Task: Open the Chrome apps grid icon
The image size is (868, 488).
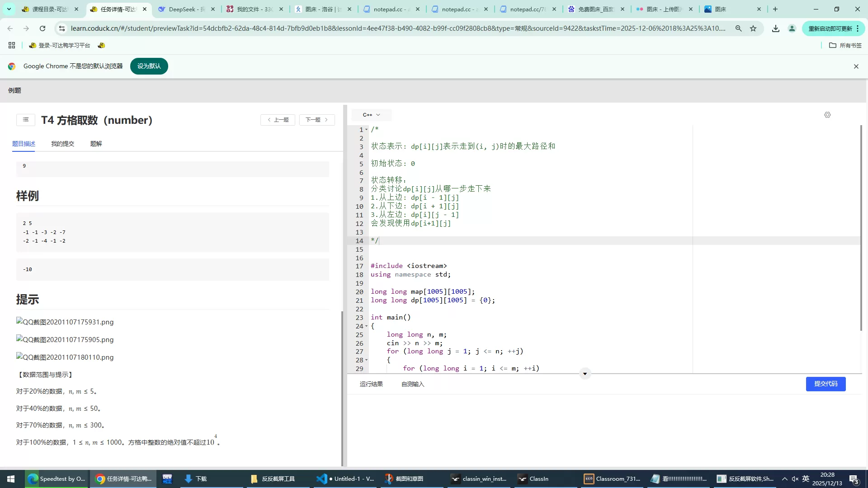Action: click(x=12, y=45)
